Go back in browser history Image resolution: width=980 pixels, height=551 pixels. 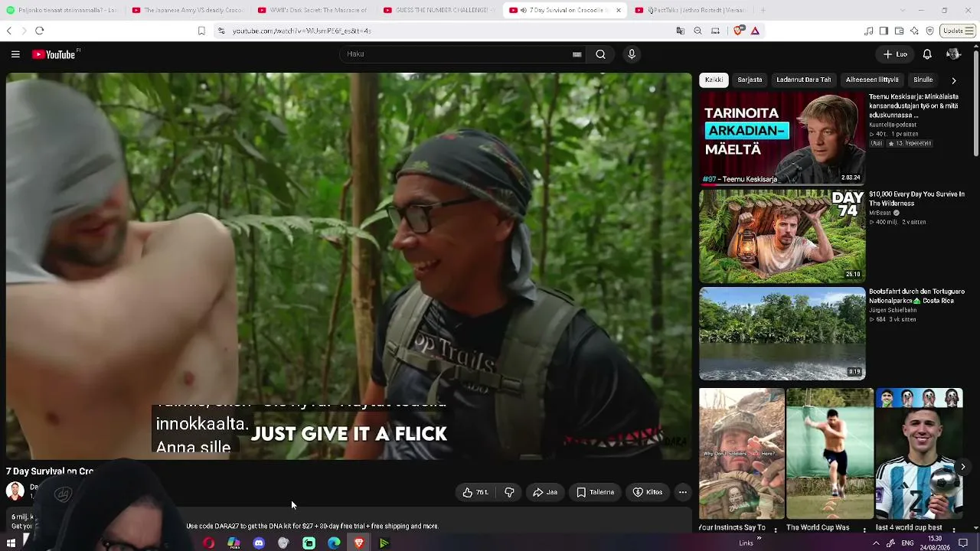(9, 31)
